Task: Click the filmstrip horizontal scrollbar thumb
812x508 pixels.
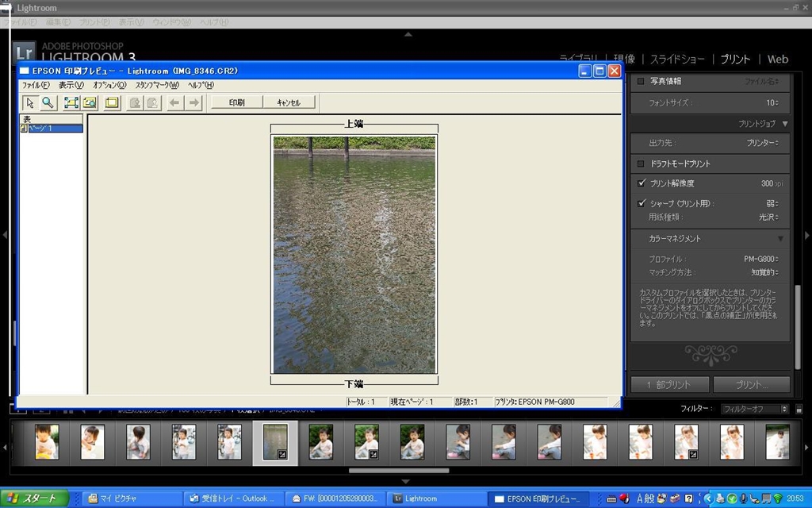Action: [x=399, y=471]
